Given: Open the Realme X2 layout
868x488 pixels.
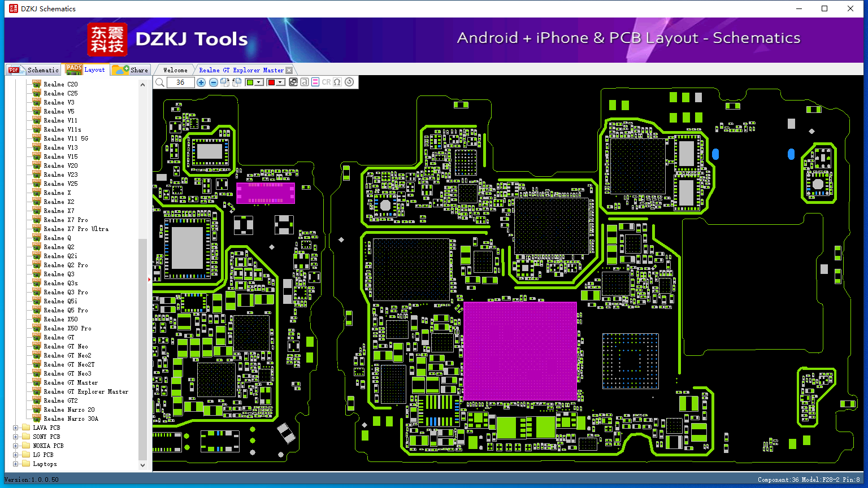Looking at the screenshot, I should [x=59, y=202].
